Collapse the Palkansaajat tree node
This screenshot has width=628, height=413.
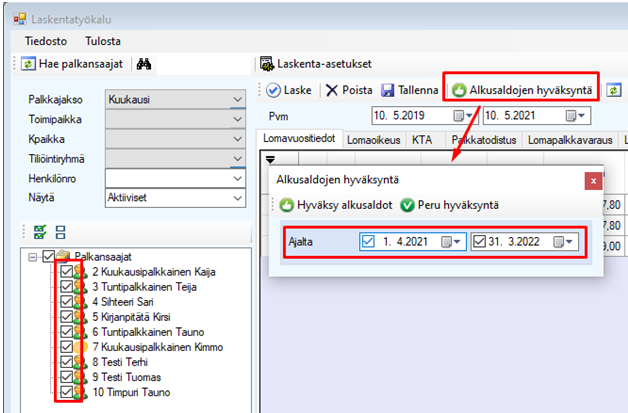click(x=33, y=256)
